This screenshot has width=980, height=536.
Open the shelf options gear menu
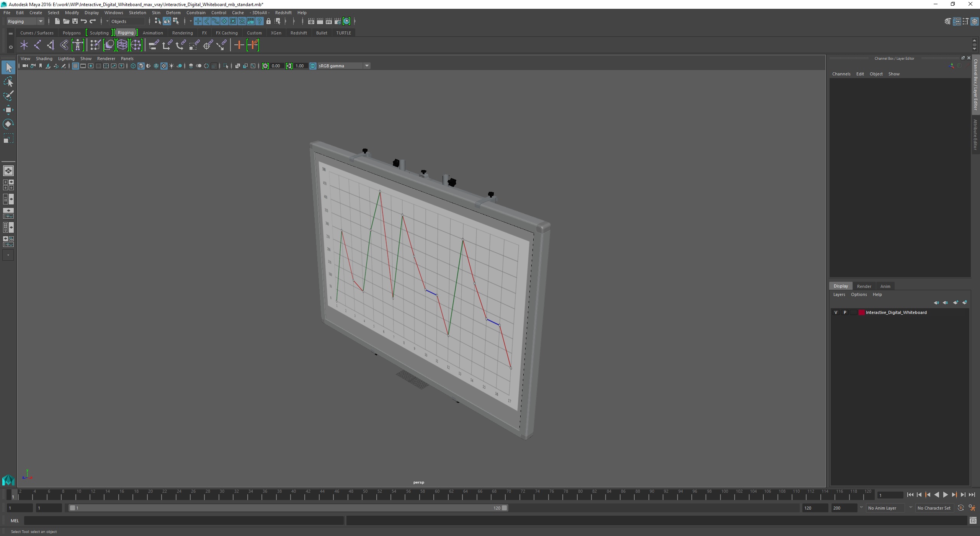[11, 47]
